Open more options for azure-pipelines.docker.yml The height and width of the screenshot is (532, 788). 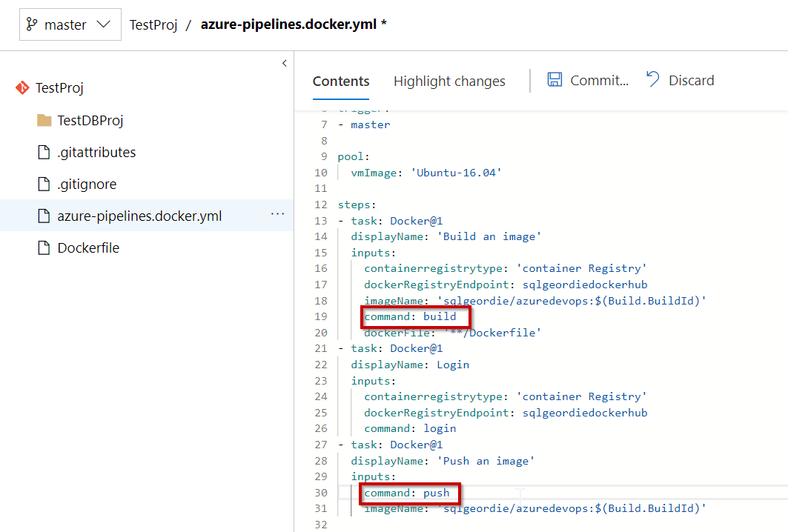coord(278,215)
